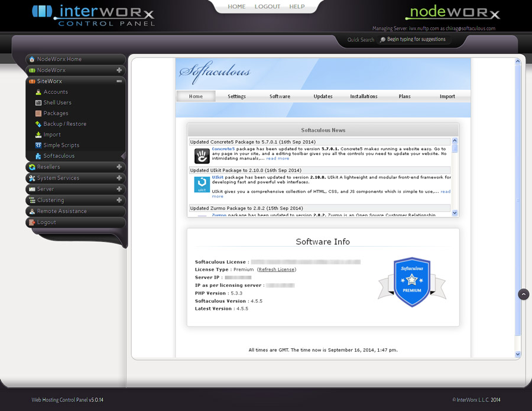This screenshot has height=411, width=532.
Task: Expand the System Services plus sign
Action: pos(119,178)
